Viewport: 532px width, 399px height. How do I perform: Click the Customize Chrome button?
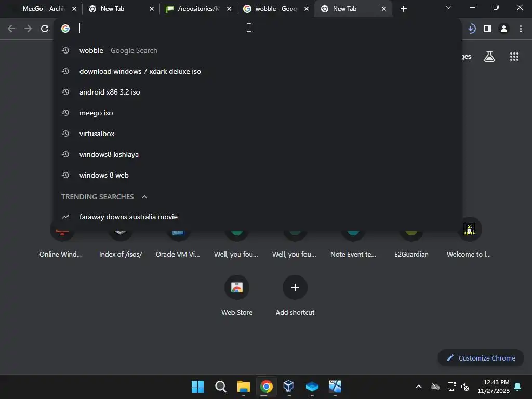tap(481, 358)
